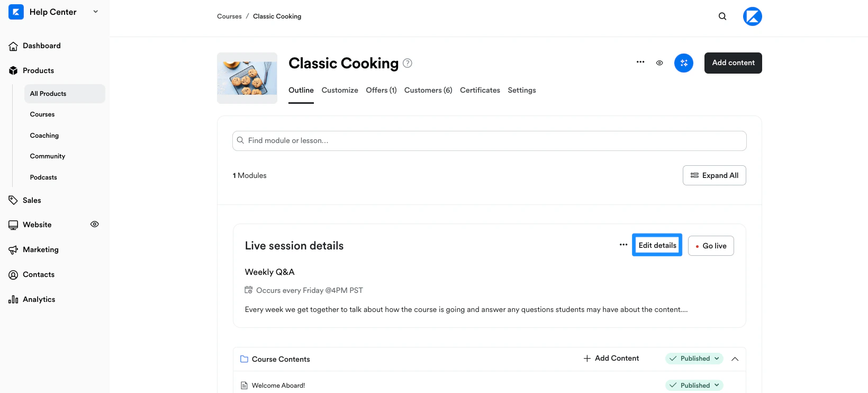Switch to the Customize tab
Screen dimensions: 868x393
pos(340,90)
